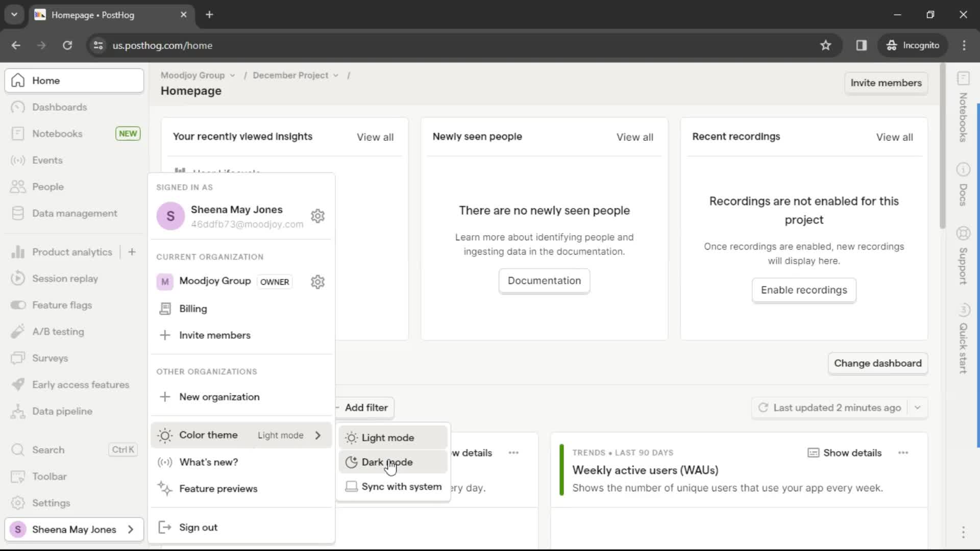The height and width of the screenshot is (551, 980).
Task: Open What's new? menu entry
Action: 241,462
